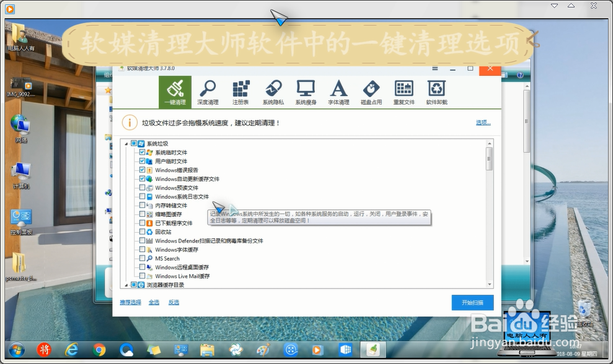
Task: Click the 反选 link
Action: (174, 302)
